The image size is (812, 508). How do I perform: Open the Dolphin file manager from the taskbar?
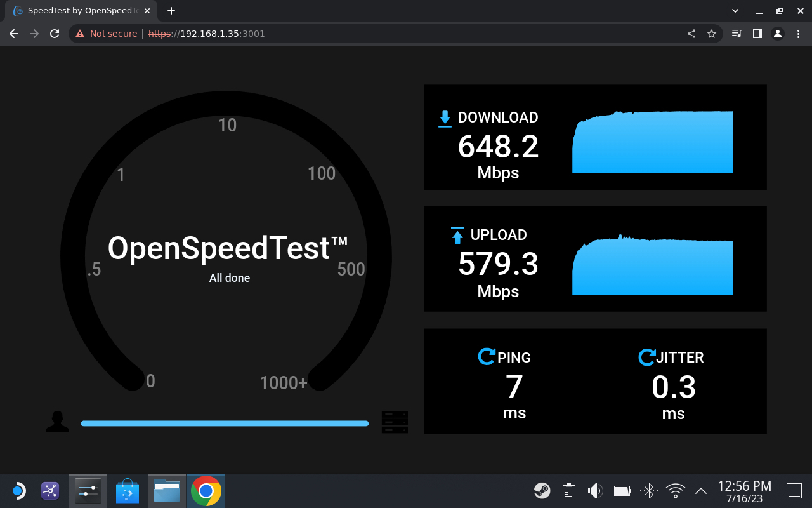click(x=167, y=491)
